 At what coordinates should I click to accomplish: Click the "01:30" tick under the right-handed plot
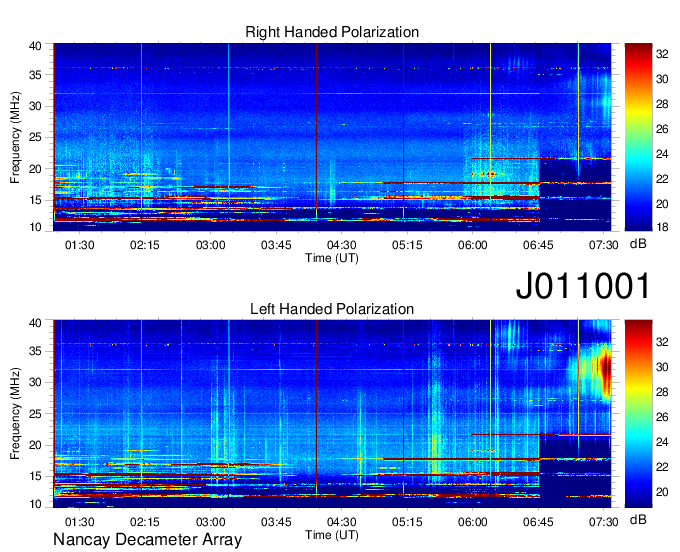79,245
